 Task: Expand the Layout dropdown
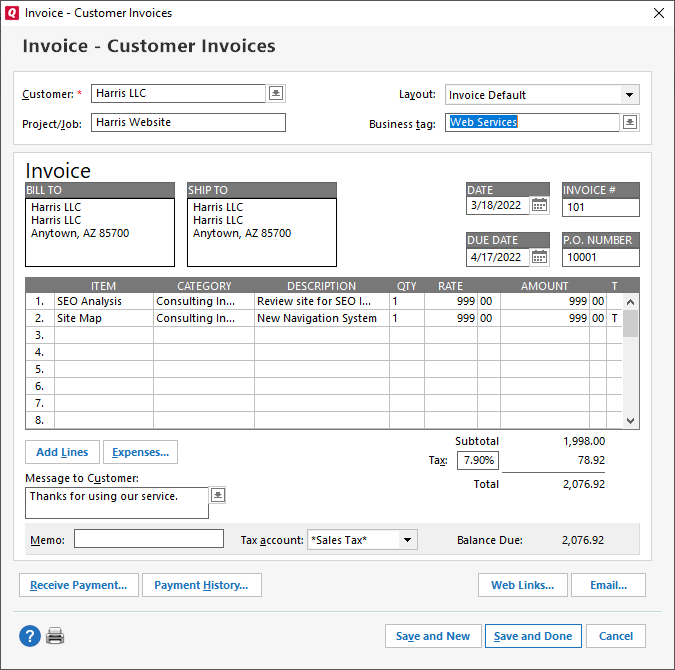[629, 95]
